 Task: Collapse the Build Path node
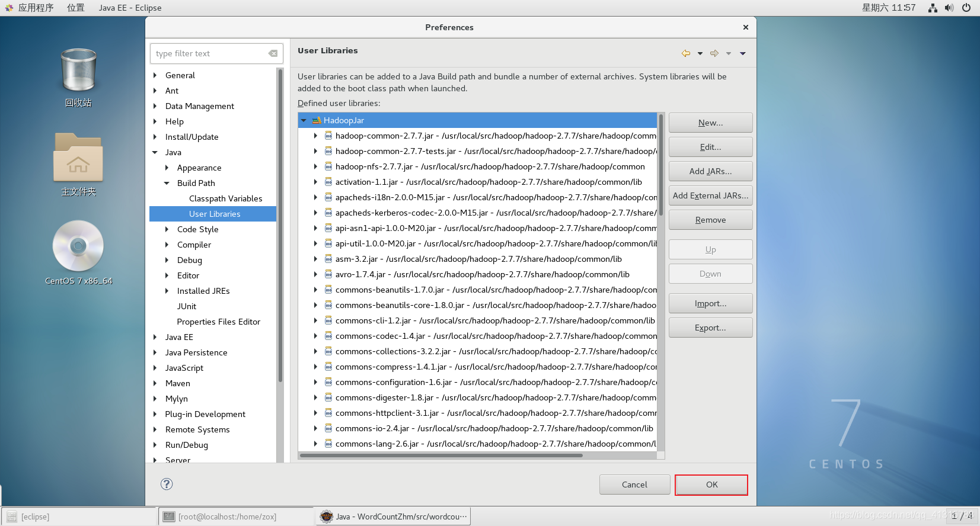167,183
